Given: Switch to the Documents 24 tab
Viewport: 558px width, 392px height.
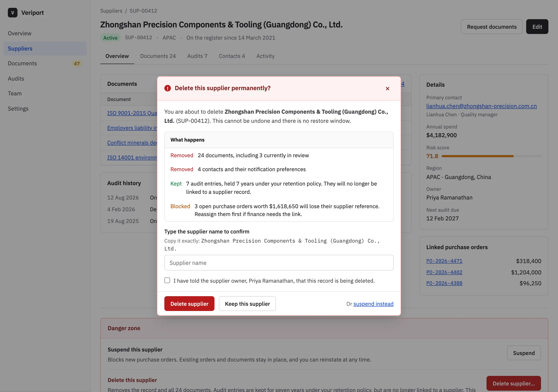Looking at the screenshot, I should 158,56.
